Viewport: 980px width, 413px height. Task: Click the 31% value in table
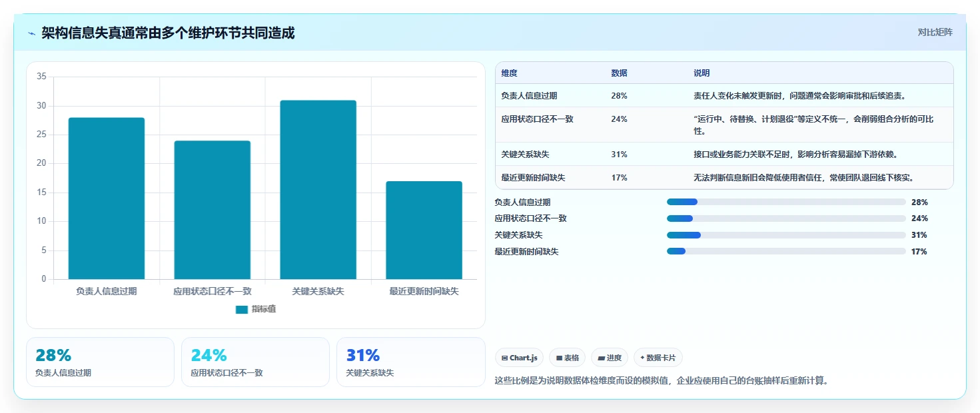(x=619, y=155)
